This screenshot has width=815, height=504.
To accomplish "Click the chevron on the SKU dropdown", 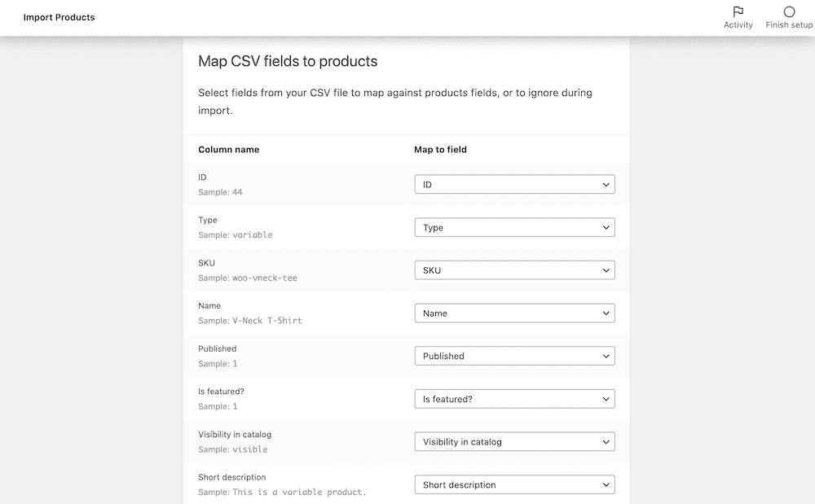I will (606, 270).
